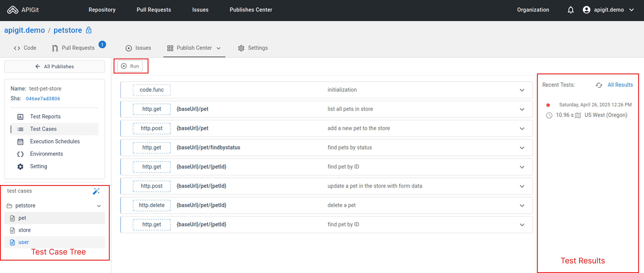This screenshot has height=273, width=644.
Task: Click the repository lock icon
Action: [x=89, y=30]
